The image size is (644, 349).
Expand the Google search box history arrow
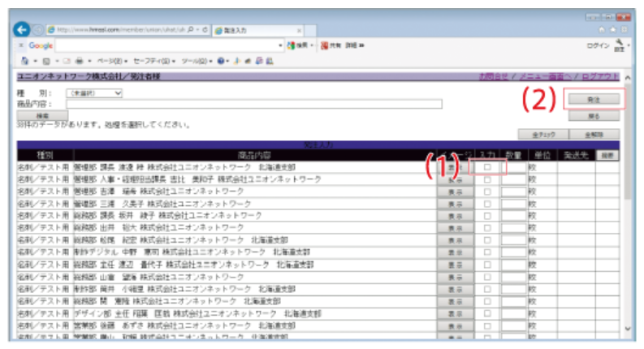(x=280, y=45)
